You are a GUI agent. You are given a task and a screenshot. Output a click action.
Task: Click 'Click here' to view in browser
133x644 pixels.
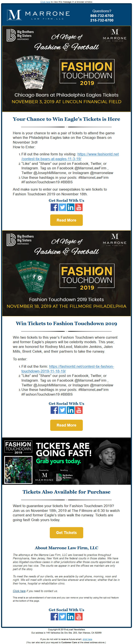coord(45,2)
